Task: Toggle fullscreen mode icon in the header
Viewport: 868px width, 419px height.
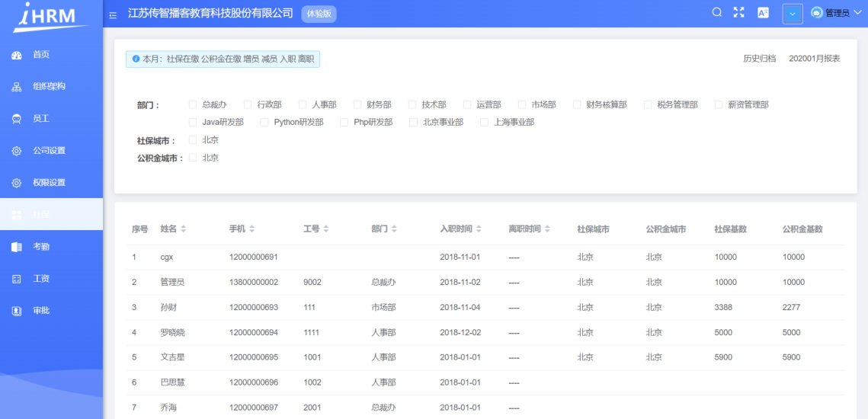Action: [738, 13]
